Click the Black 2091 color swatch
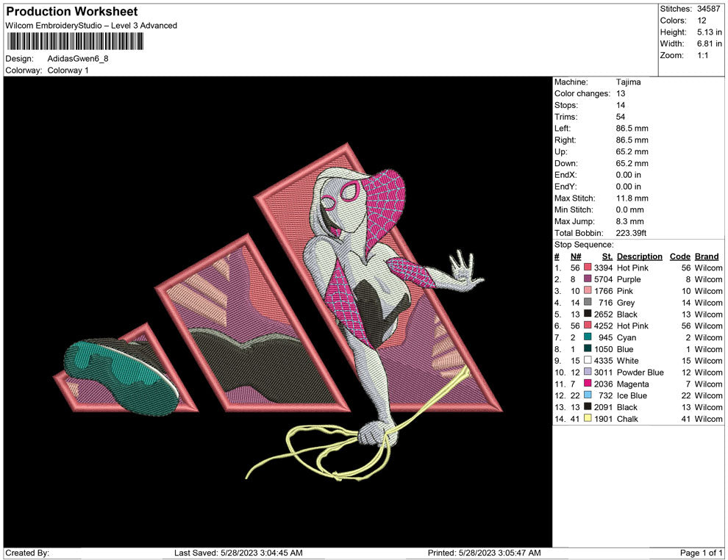Image resolution: width=728 pixels, height=560 pixels. [x=588, y=406]
